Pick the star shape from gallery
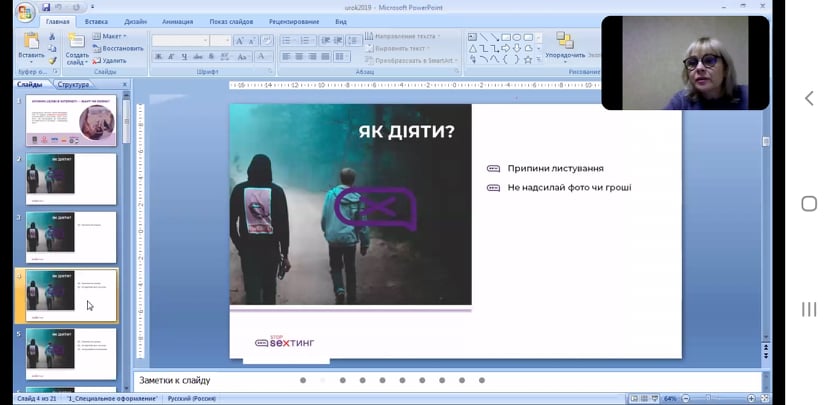Viewport: 833px width, 405px height. (x=528, y=60)
